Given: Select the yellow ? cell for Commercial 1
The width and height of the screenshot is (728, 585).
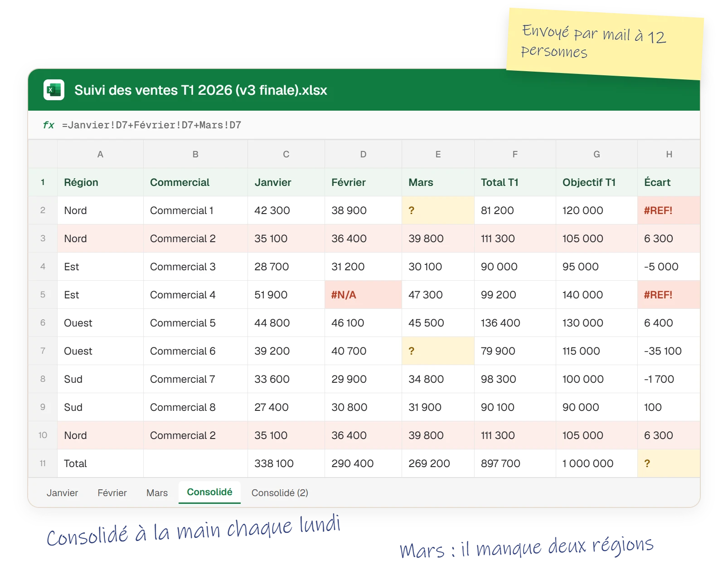Looking at the screenshot, I should coord(438,210).
